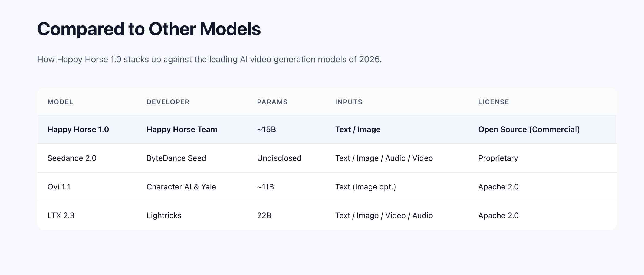
Task: Click the "Compared to Other Models" heading
Action: (149, 29)
